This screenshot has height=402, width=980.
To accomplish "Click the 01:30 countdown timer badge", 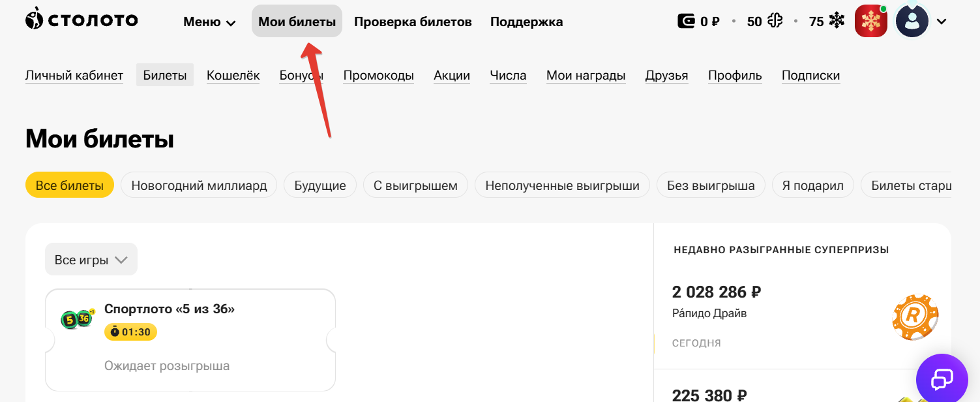I will pos(130,332).
